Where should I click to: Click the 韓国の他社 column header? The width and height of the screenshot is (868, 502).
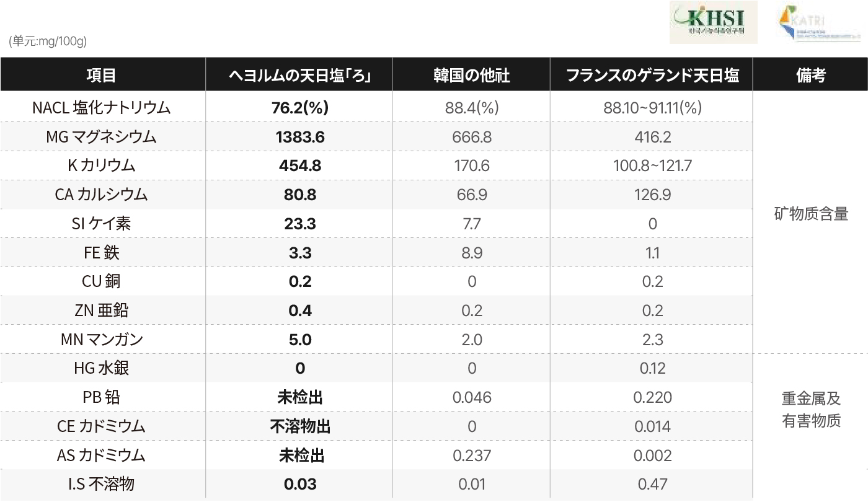471,76
